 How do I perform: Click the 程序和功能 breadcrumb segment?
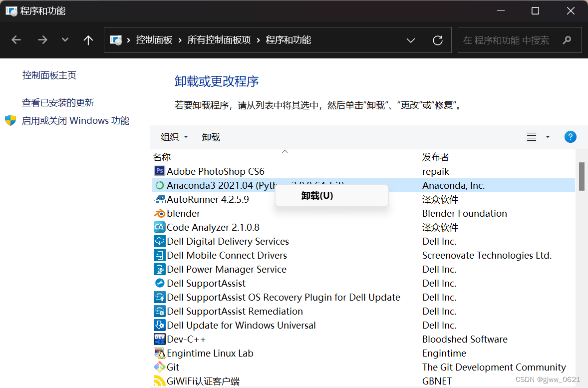tap(289, 40)
